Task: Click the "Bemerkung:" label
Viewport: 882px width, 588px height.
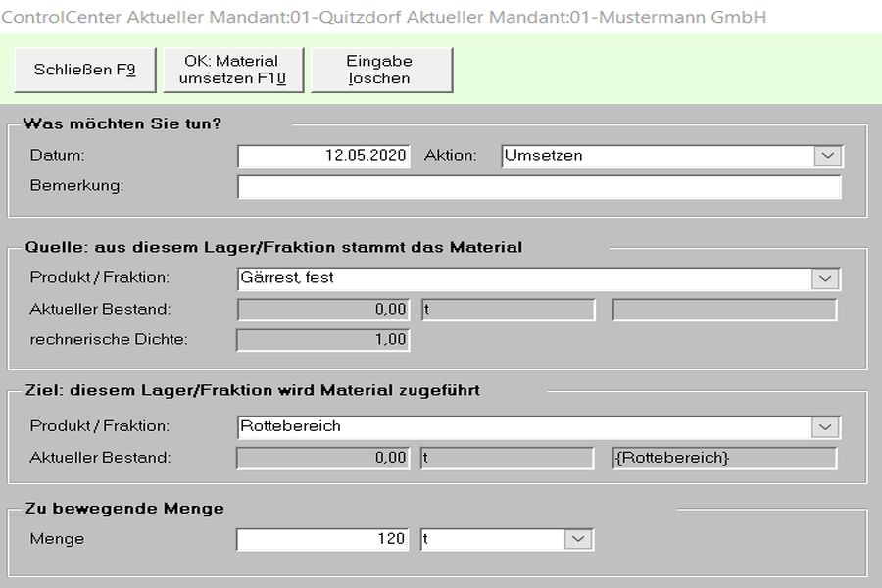Action: [x=77, y=185]
